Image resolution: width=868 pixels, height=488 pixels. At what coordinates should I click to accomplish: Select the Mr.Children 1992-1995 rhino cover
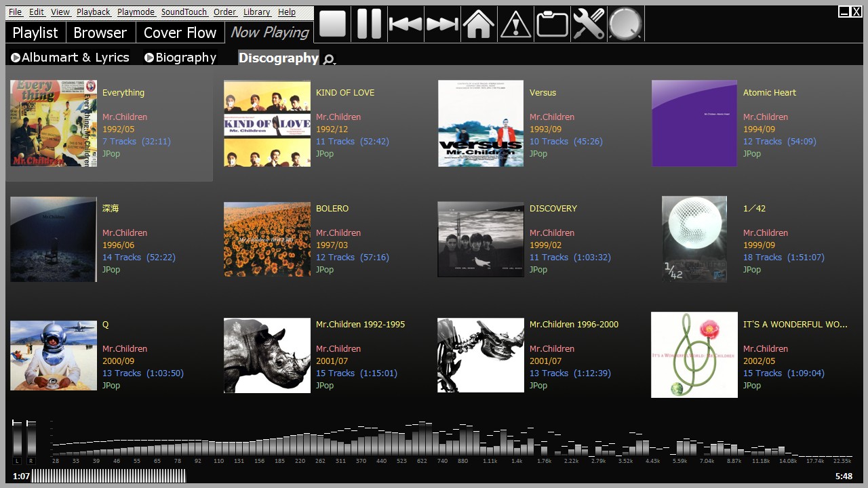click(x=267, y=355)
